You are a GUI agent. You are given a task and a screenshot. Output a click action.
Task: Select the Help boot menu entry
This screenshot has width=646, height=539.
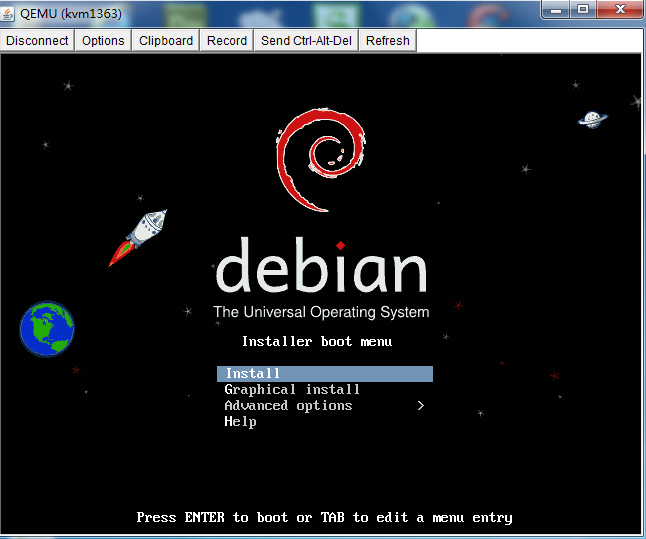click(x=240, y=422)
